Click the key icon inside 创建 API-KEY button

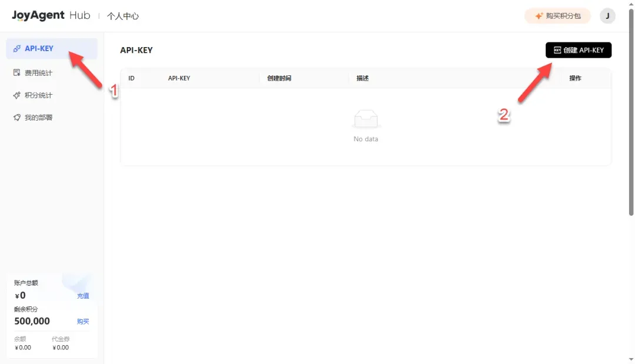(557, 50)
